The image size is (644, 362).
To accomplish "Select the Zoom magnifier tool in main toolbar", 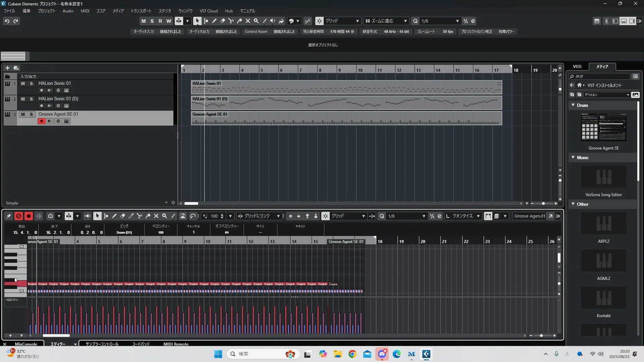I will [x=256, y=21].
